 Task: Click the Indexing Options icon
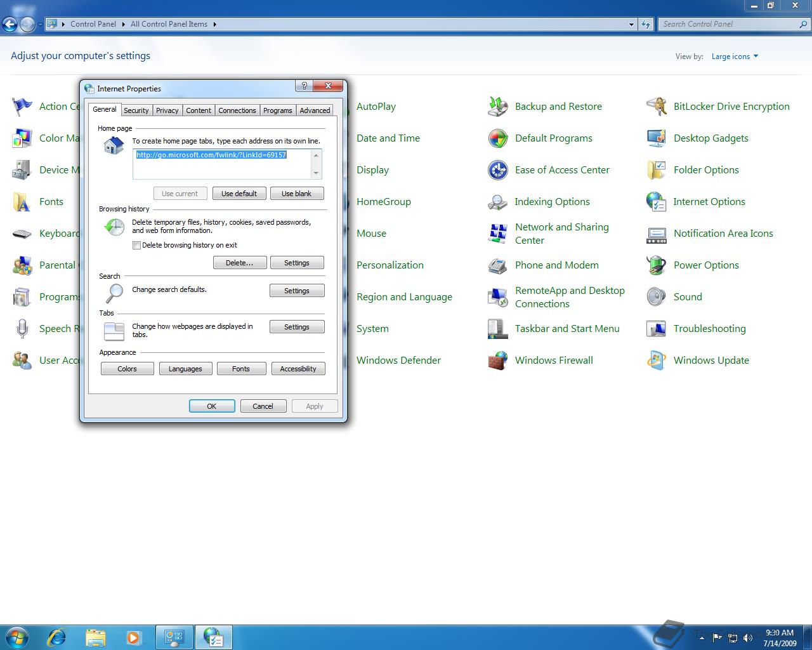[x=498, y=202]
